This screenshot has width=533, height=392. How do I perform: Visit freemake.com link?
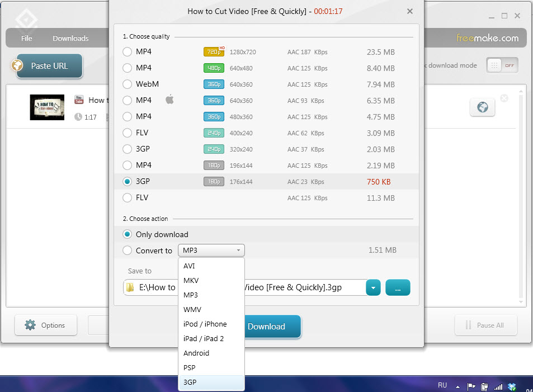487,37
